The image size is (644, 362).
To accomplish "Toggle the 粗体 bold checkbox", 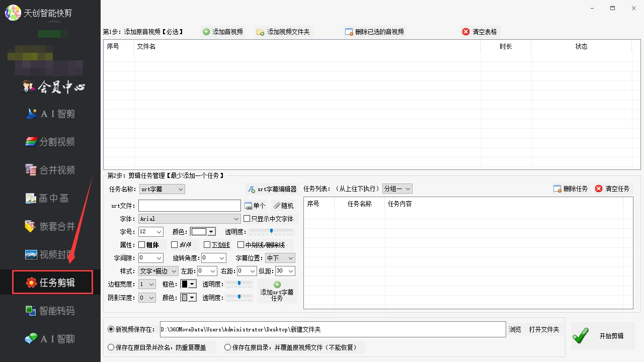I will click(141, 245).
